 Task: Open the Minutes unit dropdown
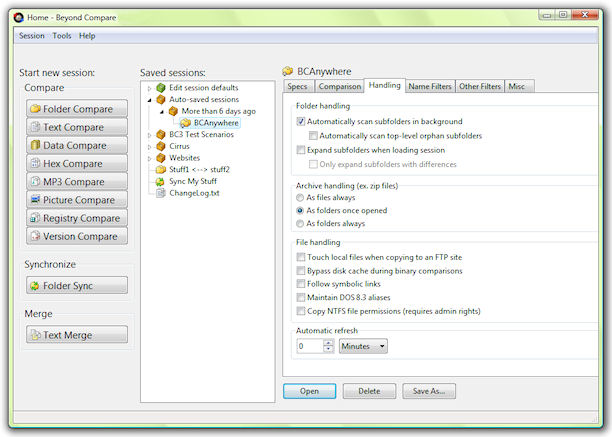[x=363, y=346]
